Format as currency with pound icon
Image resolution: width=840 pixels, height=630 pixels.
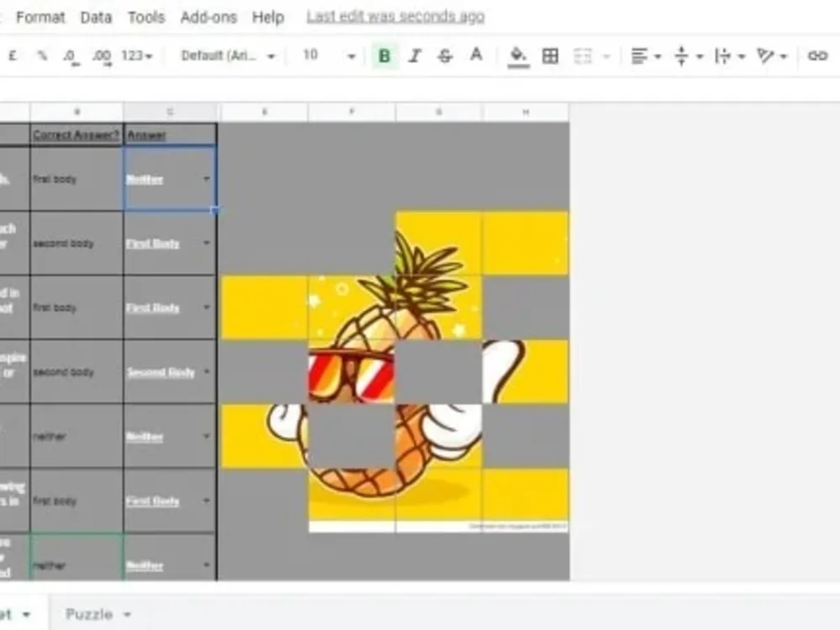13,55
